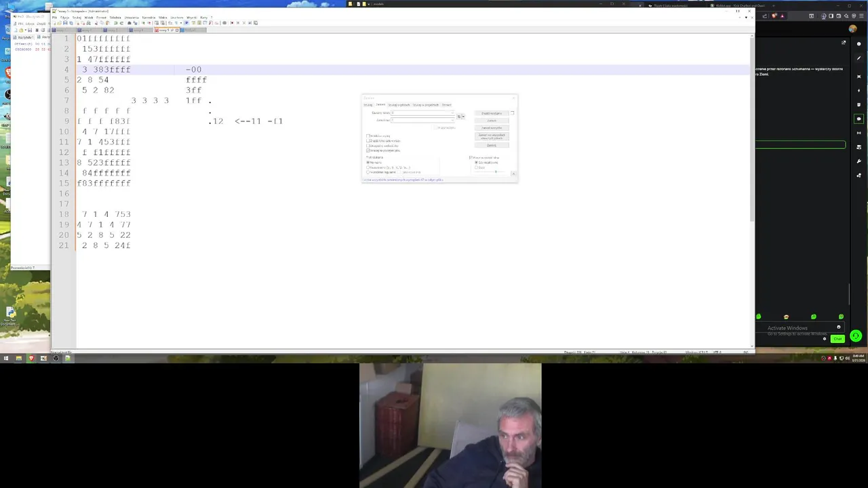This screenshot has width=868, height=488.
Task: Enable 'Znajdź tylko całe wyrazy' checkbox
Action: [368, 141]
